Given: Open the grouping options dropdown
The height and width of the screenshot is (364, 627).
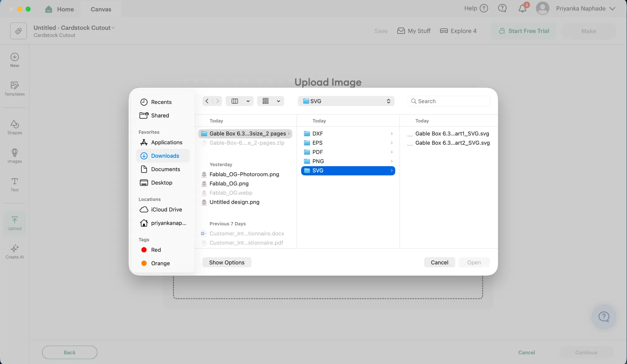Looking at the screenshot, I should [270, 101].
